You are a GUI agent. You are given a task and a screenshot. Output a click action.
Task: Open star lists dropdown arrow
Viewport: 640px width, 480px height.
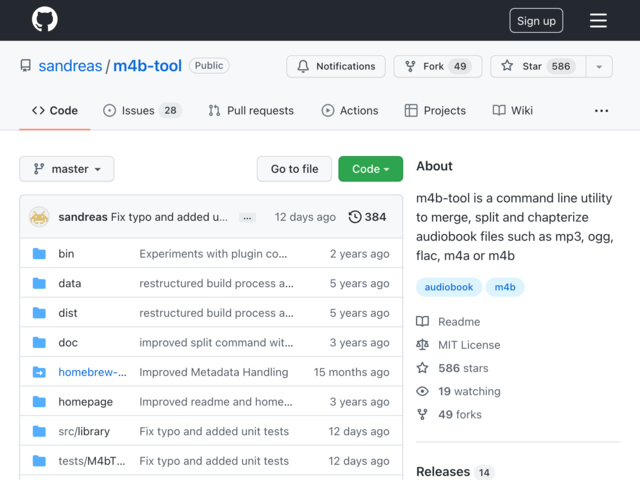tap(599, 66)
